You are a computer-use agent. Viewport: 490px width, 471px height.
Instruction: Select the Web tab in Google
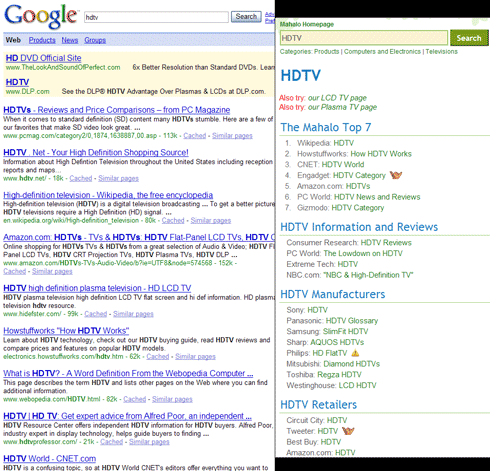pos(13,40)
